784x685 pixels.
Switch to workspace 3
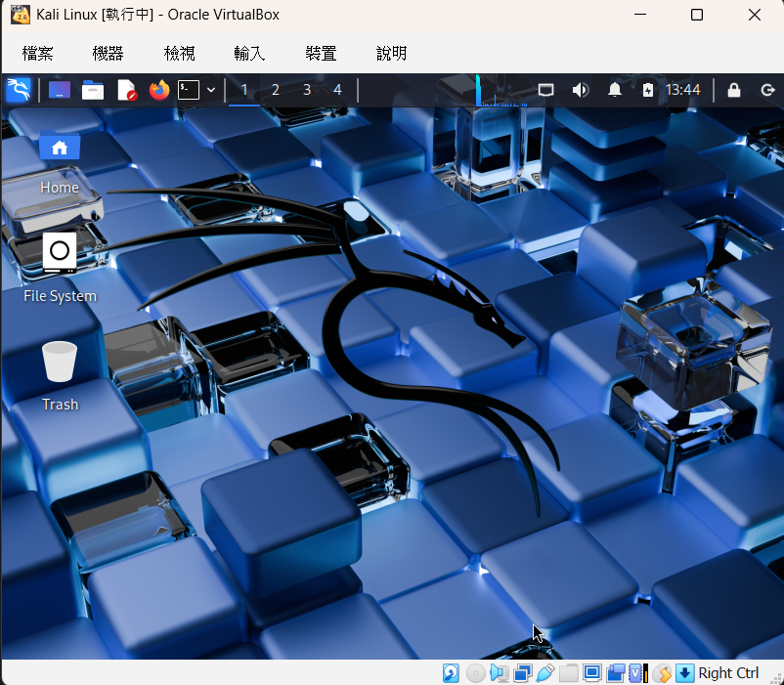(x=307, y=90)
